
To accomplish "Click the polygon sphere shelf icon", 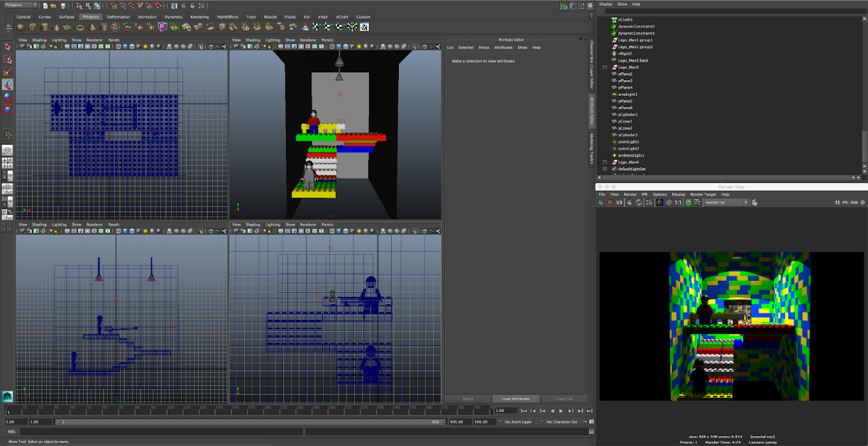I will pos(21,27).
